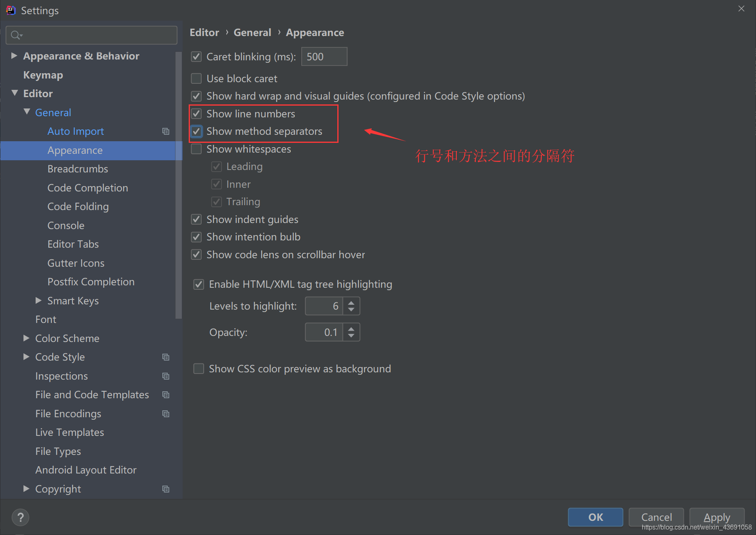Toggle Show hard wrap and visual guides

(x=196, y=96)
